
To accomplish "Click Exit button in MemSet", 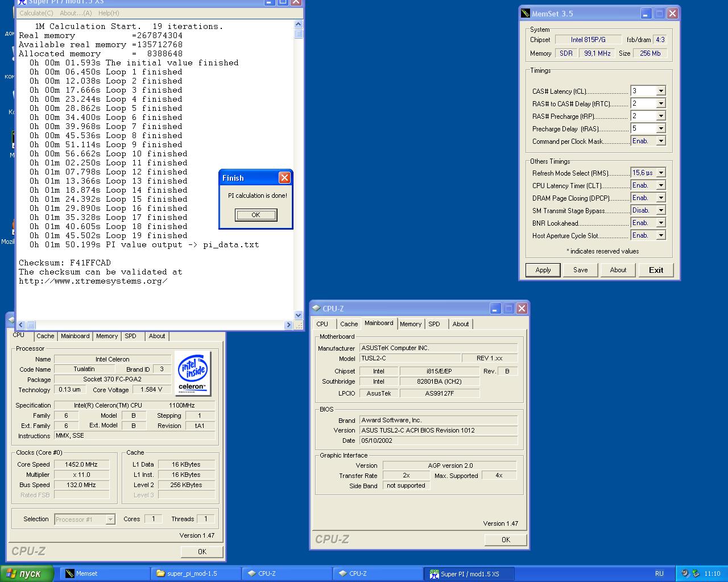I will point(656,270).
